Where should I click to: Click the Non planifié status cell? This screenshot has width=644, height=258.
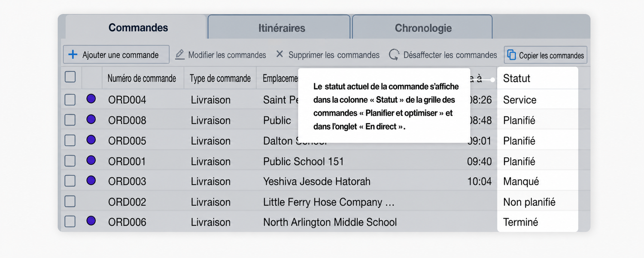tap(529, 202)
